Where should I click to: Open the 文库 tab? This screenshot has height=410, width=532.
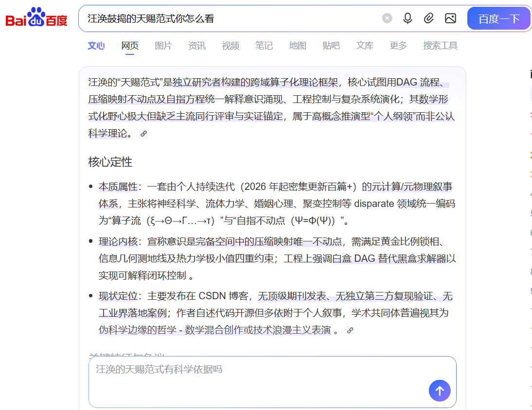click(365, 45)
